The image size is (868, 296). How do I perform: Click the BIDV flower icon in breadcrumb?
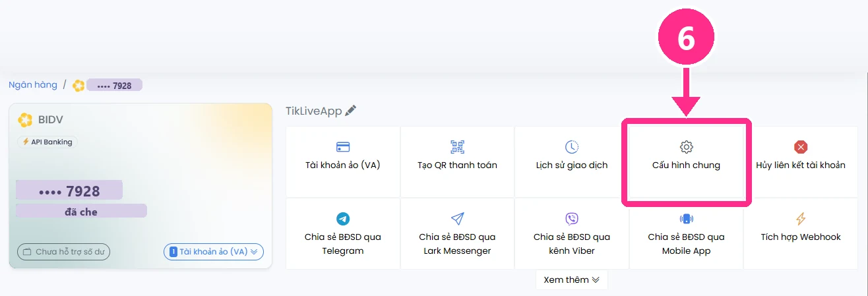(x=78, y=86)
